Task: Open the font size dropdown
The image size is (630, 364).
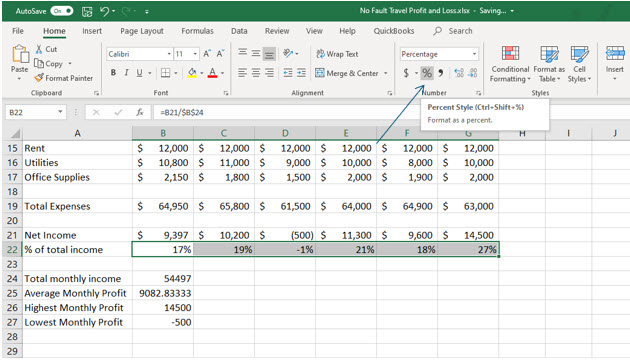Action: click(195, 54)
